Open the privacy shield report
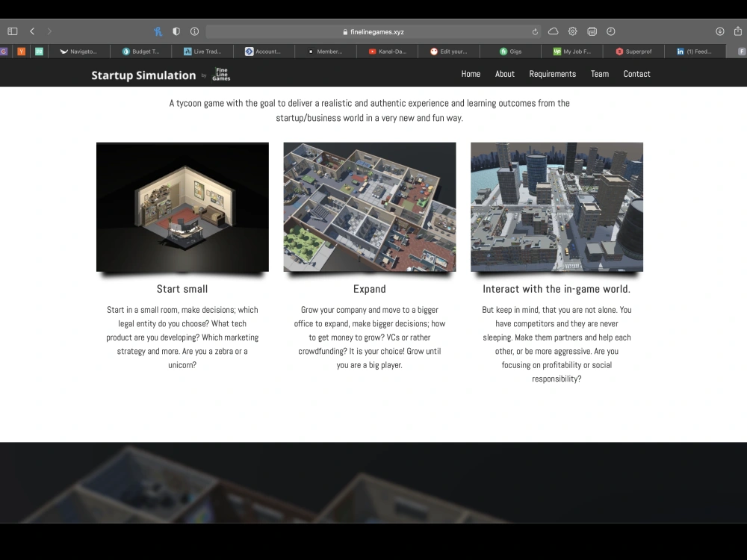This screenshot has width=747, height=560. point(176,31)
